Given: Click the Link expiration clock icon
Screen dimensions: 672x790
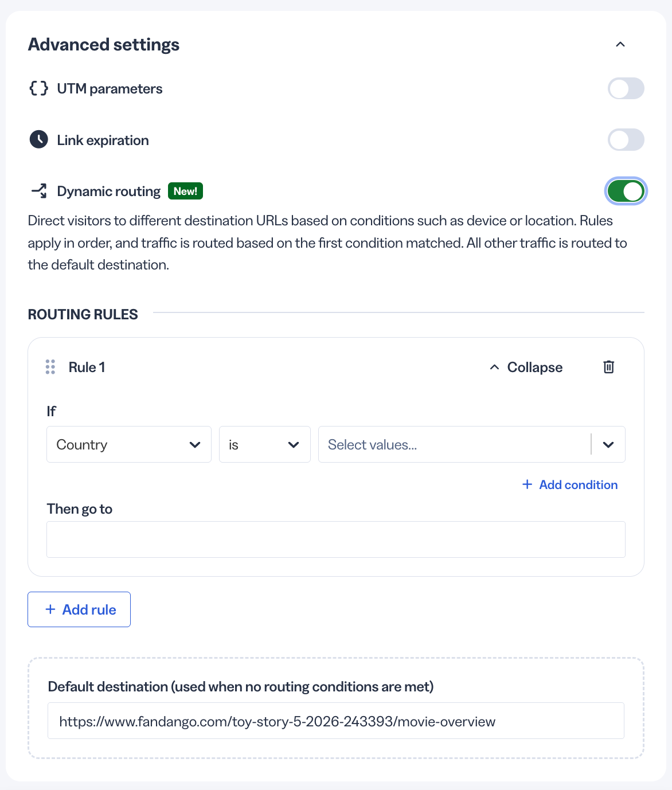Looking at the screenshot, I should coord(38,139).
